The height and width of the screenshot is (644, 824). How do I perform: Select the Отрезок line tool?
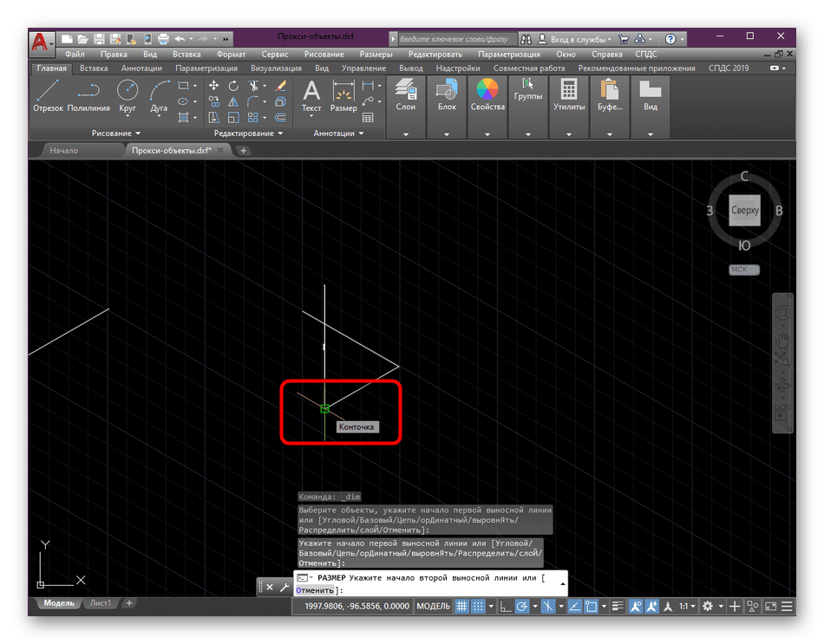[48, 95]
